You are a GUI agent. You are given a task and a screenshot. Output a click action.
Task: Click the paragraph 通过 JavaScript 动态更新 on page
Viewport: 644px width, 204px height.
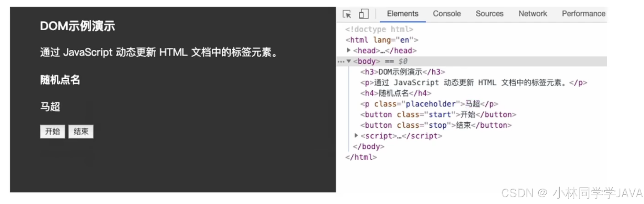(x=159, y=53)
